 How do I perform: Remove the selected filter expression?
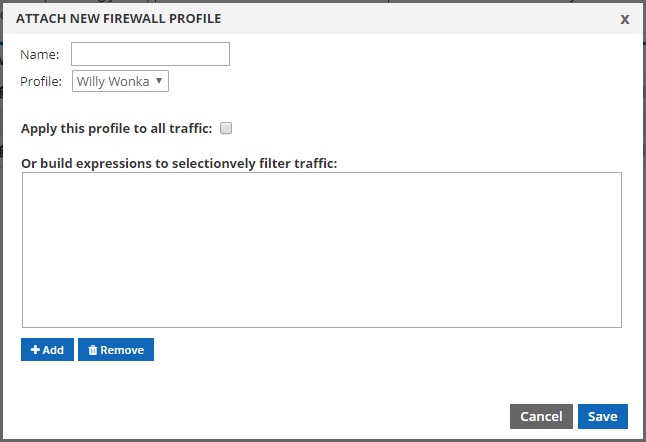pos(116,350)
